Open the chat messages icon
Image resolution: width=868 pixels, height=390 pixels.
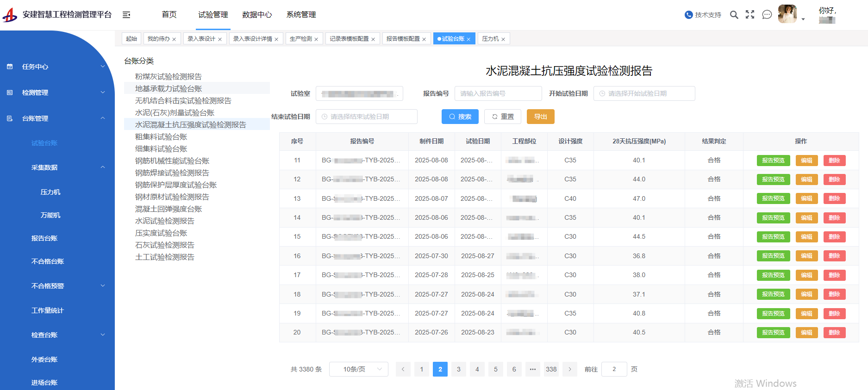click(767, 15)
